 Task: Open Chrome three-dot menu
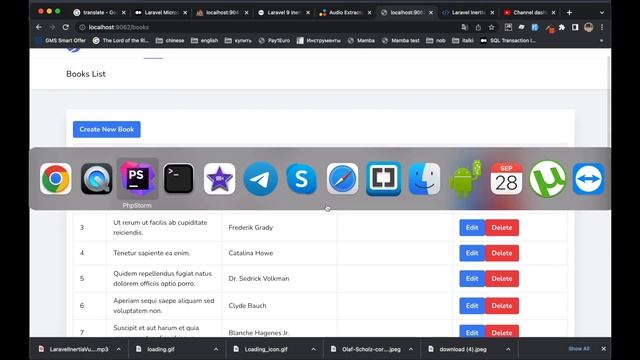coord(602,27)
